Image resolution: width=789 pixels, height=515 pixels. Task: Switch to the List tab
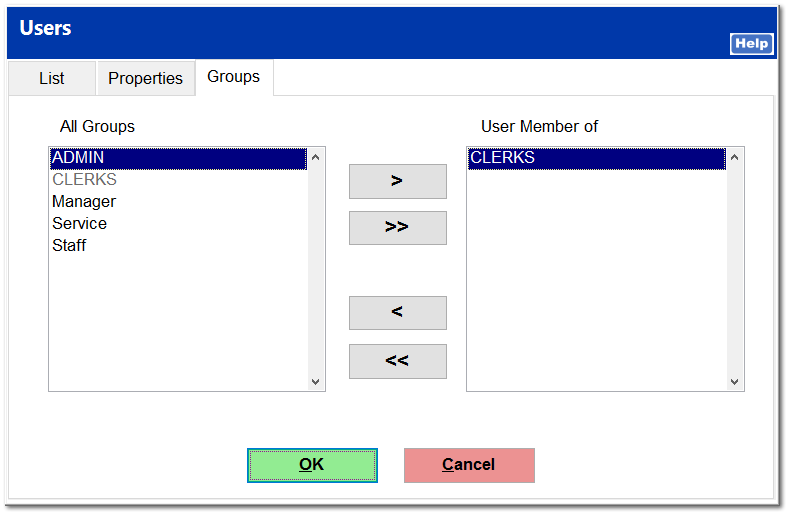(52, 78)
